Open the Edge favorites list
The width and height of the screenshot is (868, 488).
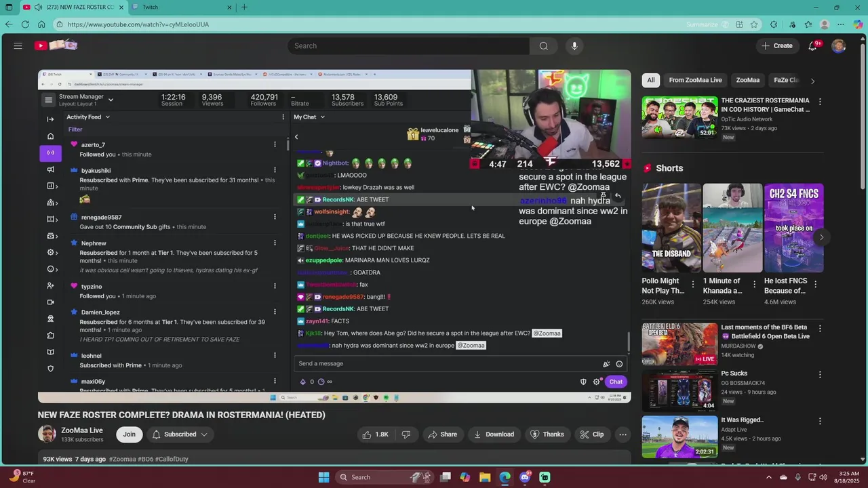(x=808, y=24)
